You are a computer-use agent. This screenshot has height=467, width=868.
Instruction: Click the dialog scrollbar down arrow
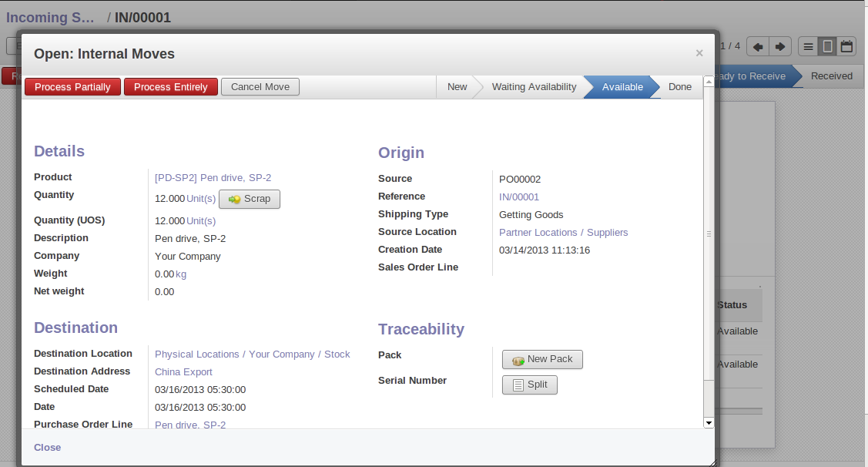coord(709,423)
